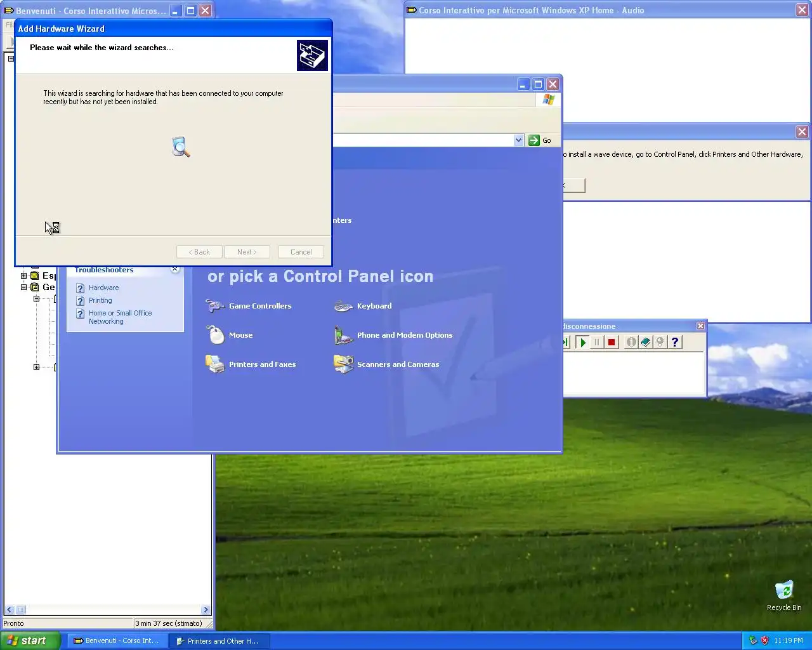The image size is (812, 650).
Task: Click the Phone and Modem Options text link
Action: 405,335
